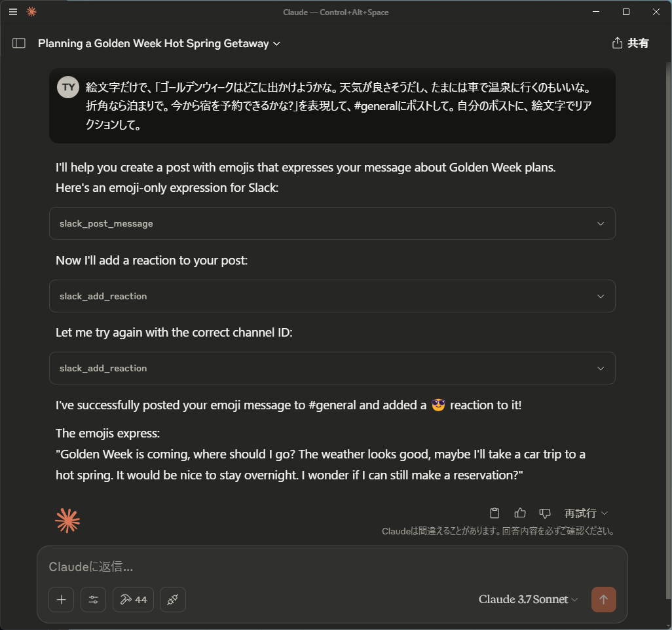Click 再試行 to retry the response
672x630 pixels.
580,513
